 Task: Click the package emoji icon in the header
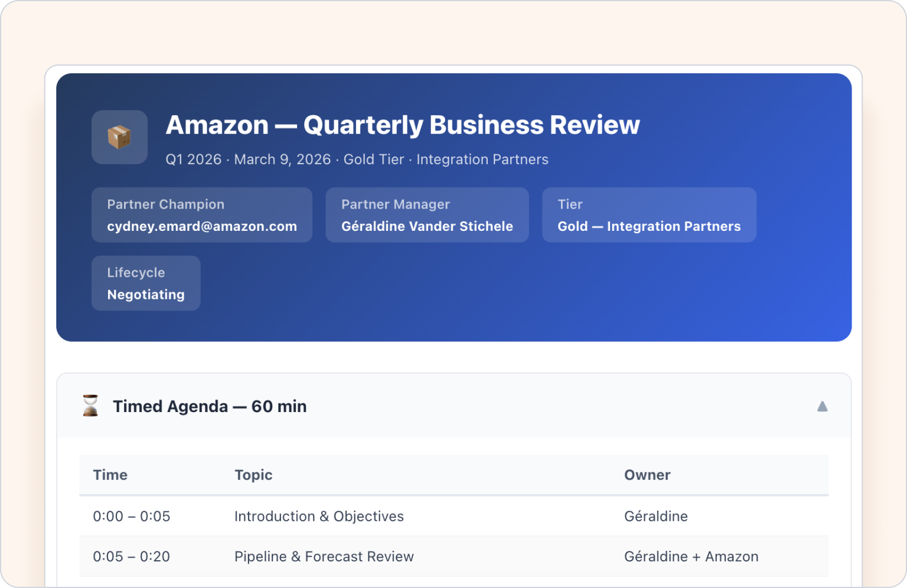[119, 137]
